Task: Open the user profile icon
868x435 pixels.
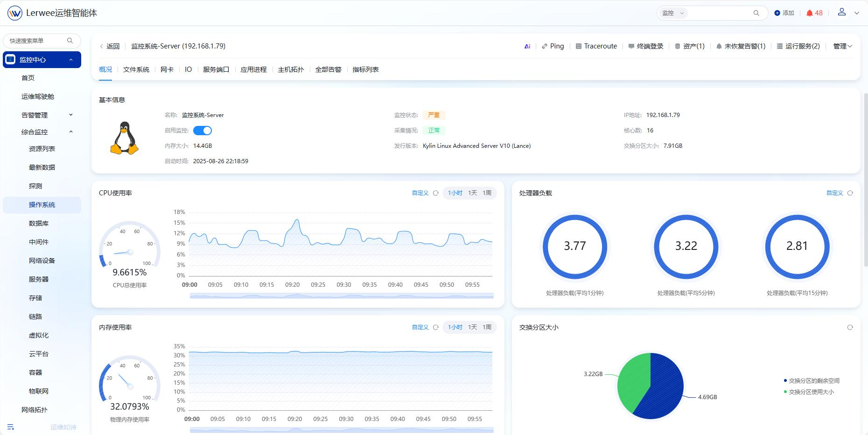Action: (842, 12)
